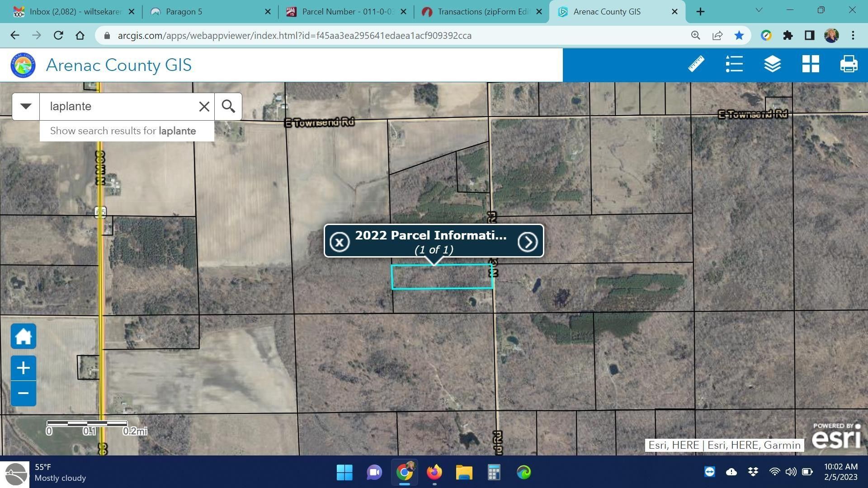868x488 pixels.
Task: Open File Explorer from the taskbar
Action: click(x=464, y=473)
